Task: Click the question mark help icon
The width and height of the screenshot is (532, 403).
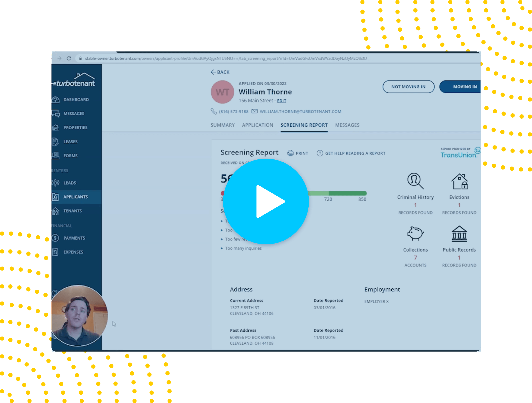Action: 320,153
